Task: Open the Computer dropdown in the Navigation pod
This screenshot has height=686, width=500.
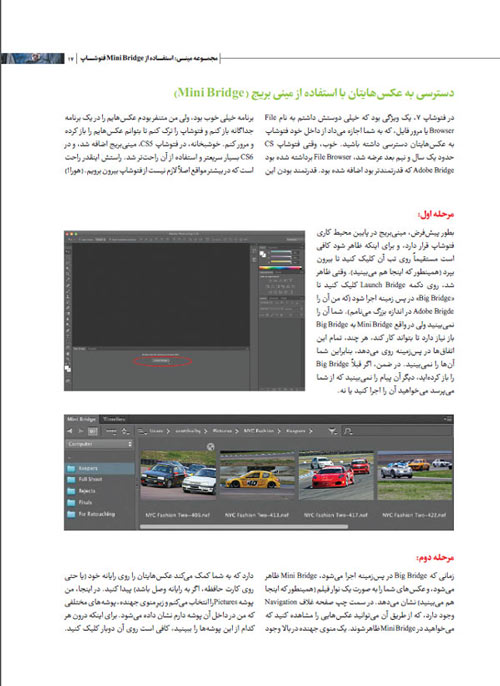Action: [x=99, y=444]
